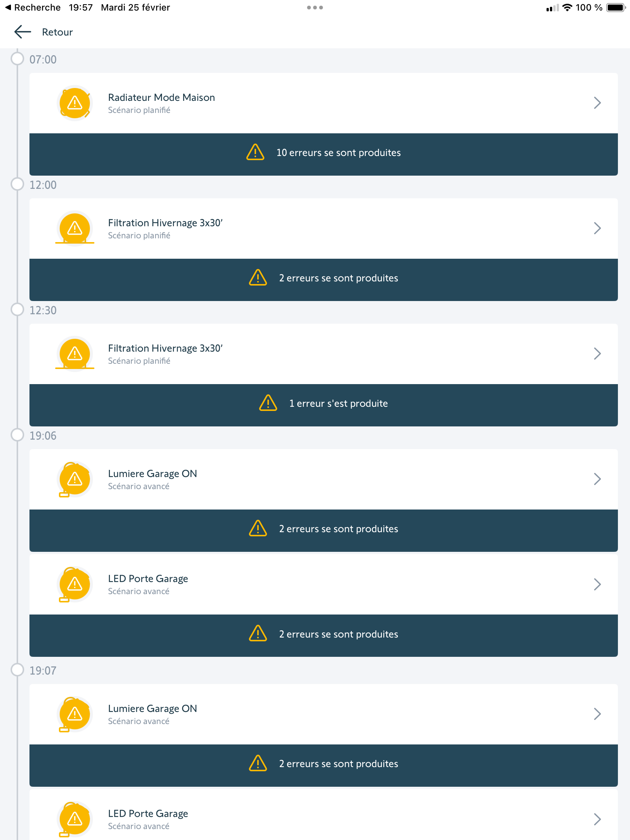Tap the 12:30 Filtration Hivernage warning icon
This screenshot has height=840, width=630.
pyautogui.click(x=75, y=354)
